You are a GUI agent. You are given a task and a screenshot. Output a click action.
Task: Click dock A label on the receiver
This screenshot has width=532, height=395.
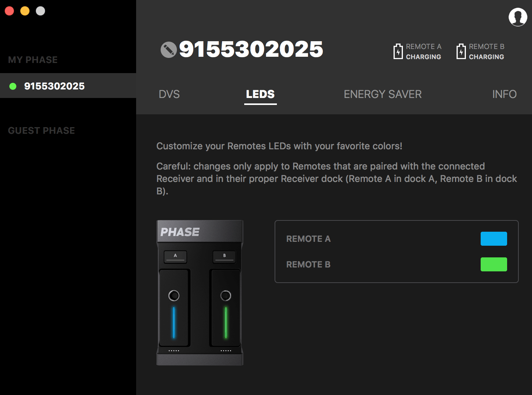coord(175,256)
